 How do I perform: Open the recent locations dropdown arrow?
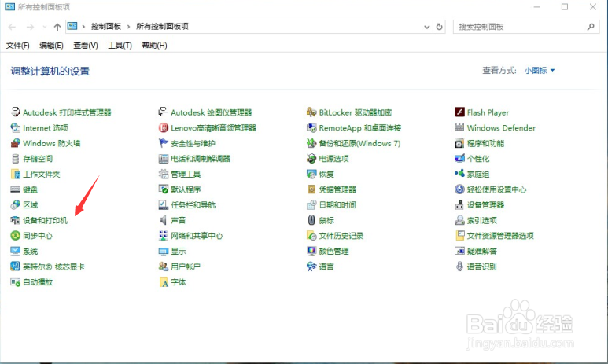[x=45, y=27]
